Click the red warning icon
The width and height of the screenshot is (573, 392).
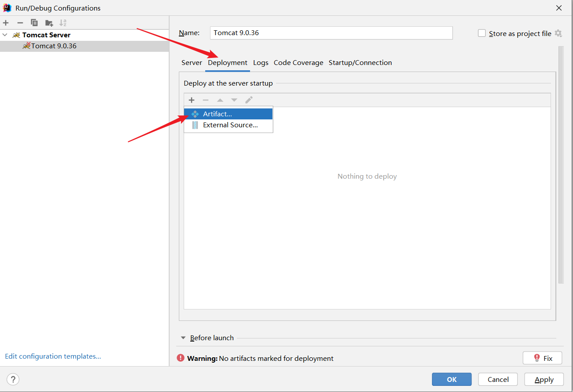coord(181,358)
